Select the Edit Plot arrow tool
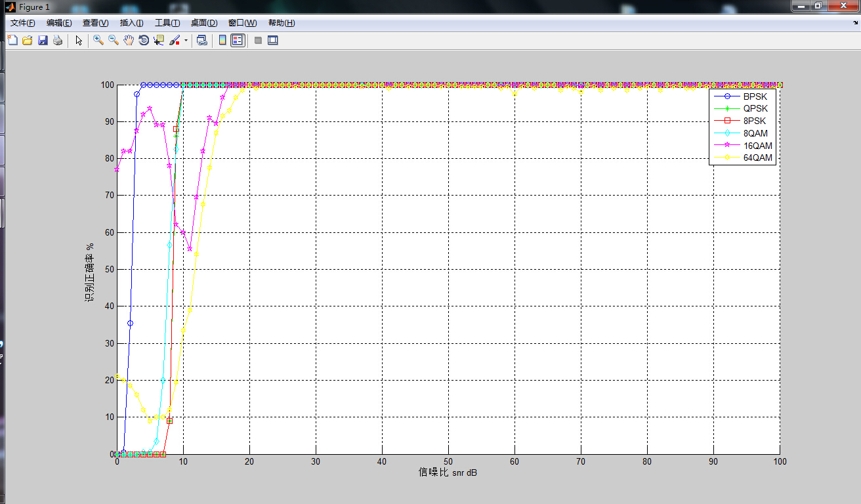Image resolution: width=861 pixels, height=504 pixels. (79, 40)
